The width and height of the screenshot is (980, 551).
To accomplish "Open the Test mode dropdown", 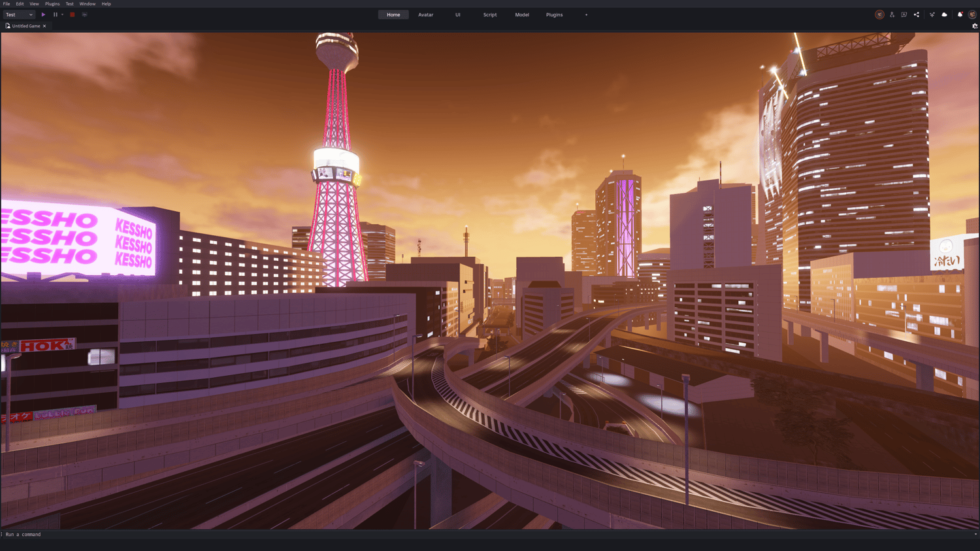I will pos(19,14).
